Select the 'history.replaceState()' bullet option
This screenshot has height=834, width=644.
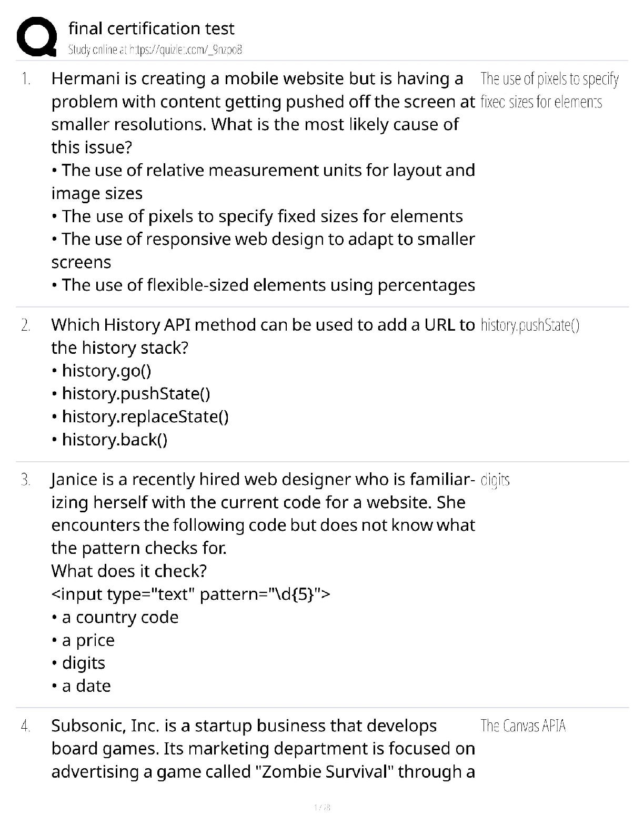click(140, 416)
